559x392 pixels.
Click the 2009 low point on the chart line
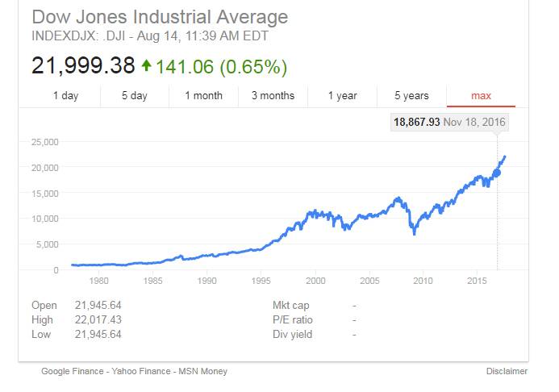(415, 233)
